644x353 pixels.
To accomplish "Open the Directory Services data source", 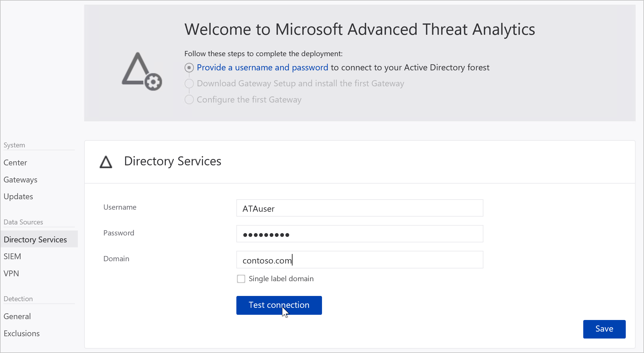I will pos(36,239).
